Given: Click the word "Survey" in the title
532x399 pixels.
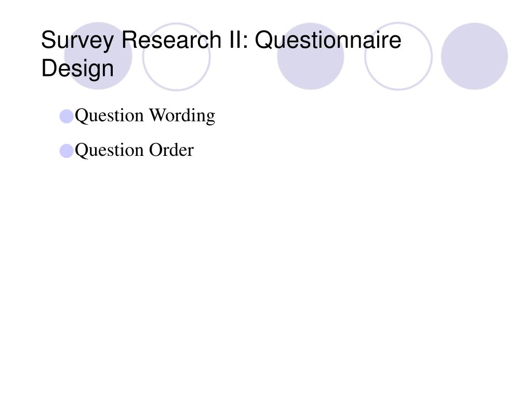Looking at the screenshot, I should point(78,41).
